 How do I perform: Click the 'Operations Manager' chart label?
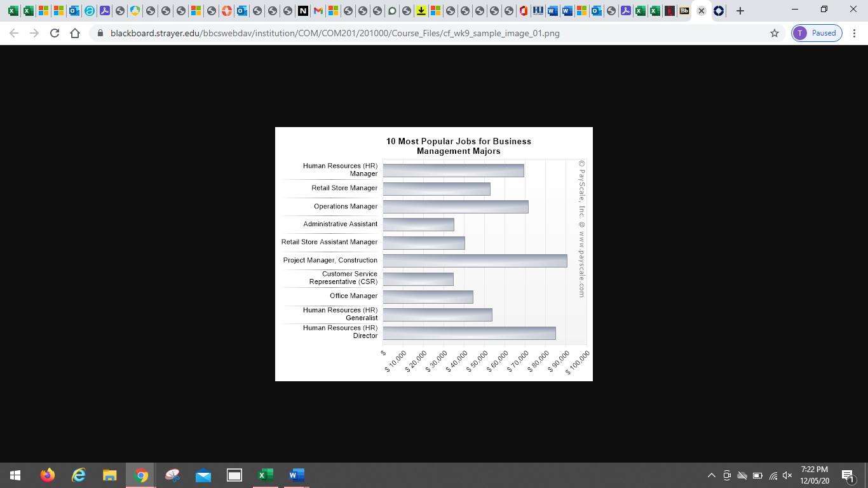[x=346, y=207]
